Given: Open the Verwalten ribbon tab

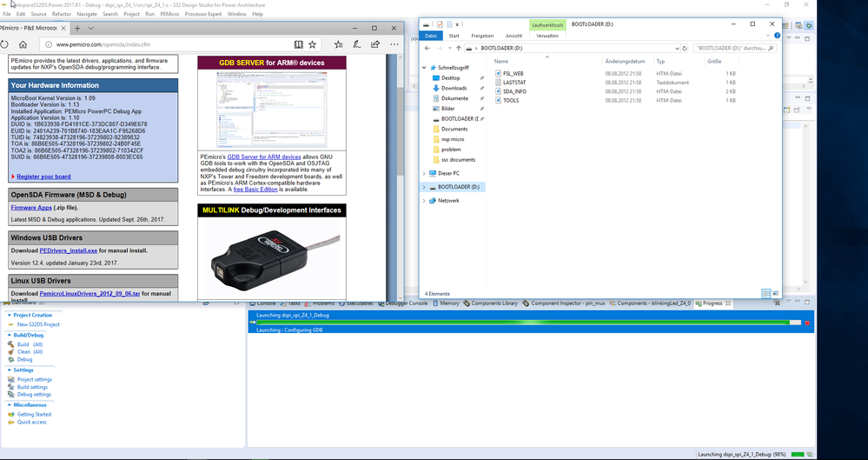Looking at the screenshot, I should 547,36.
